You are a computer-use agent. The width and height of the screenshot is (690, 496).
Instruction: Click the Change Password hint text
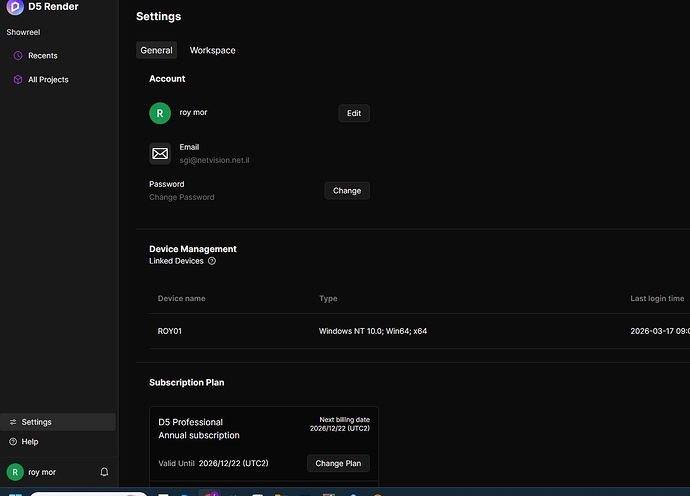(182, 197)
